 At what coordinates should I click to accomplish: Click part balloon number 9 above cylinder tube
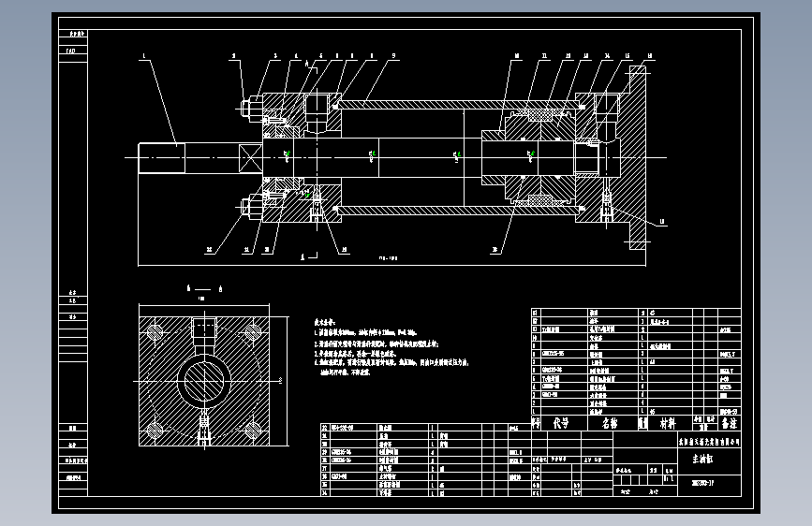[393, 56]
